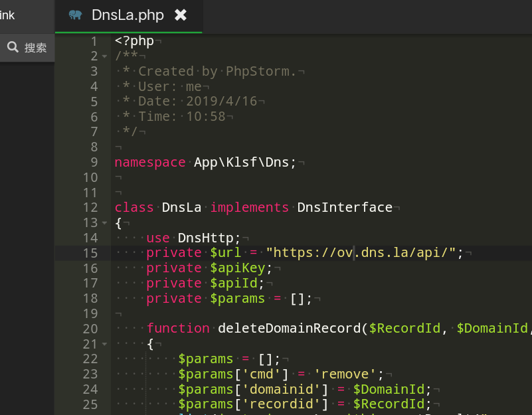
Task: Switch to the DnsLa.php tab
Action: tap(127, 15)
